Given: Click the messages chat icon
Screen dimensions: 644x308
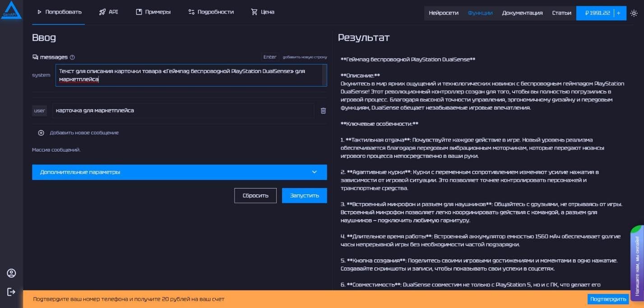Looking at the screenshot, I should click(x=35, y=57).
